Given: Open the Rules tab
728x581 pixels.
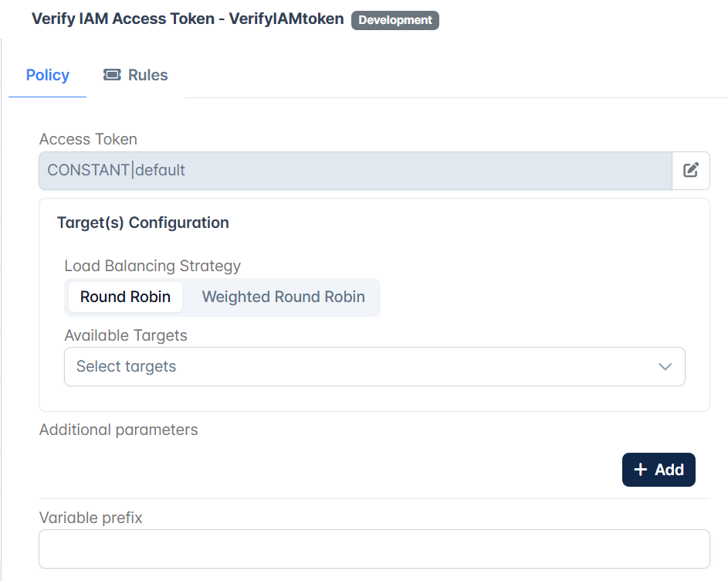Looking at the screenshot, I should pyautogui.click(x=136, y=75).
